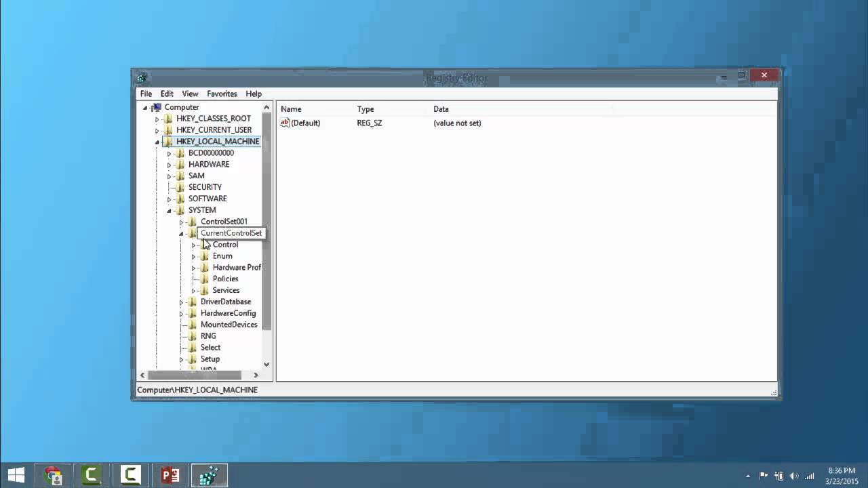
Task: Click the (value not set) data cell
Action: [457, 123]
